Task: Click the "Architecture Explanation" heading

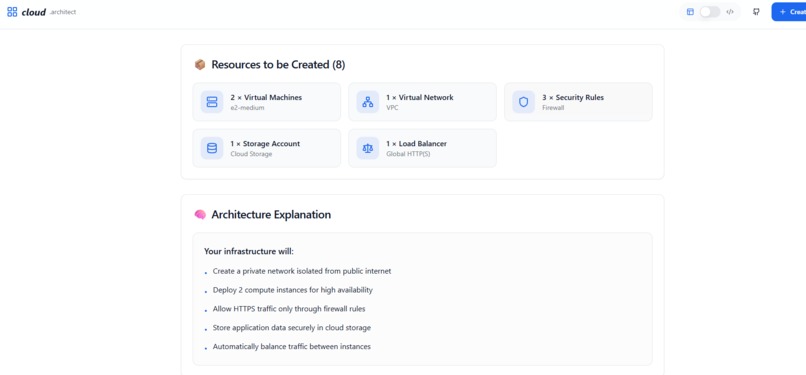Action: (271, 215)
